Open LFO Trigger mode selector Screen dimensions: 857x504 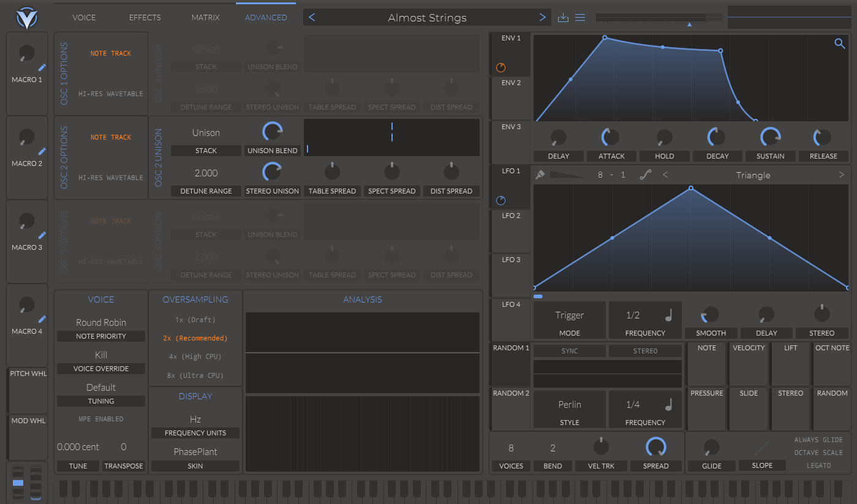pyautogui.click(x=570, y=320)
